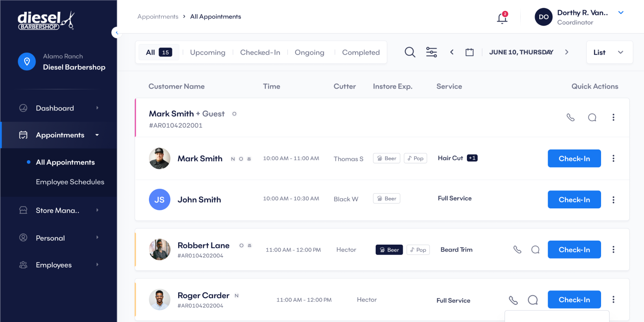644x322 pixels.
Task: Go to previous day arrow
Action: click(452, 52)
